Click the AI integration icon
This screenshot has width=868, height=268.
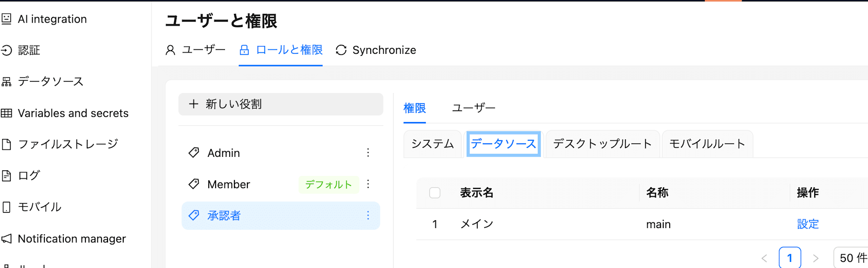(7, 19)
